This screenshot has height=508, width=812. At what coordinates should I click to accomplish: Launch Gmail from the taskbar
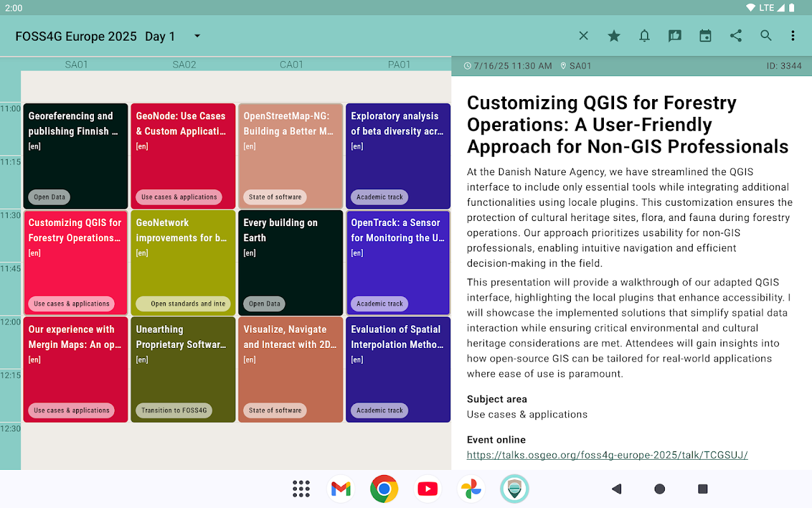[341, 489]
